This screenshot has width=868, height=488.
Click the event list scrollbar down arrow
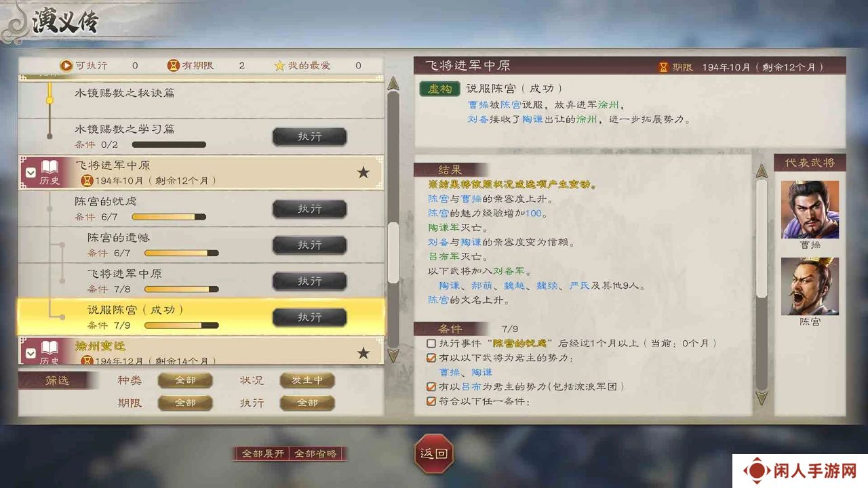[x=393, y=354]
